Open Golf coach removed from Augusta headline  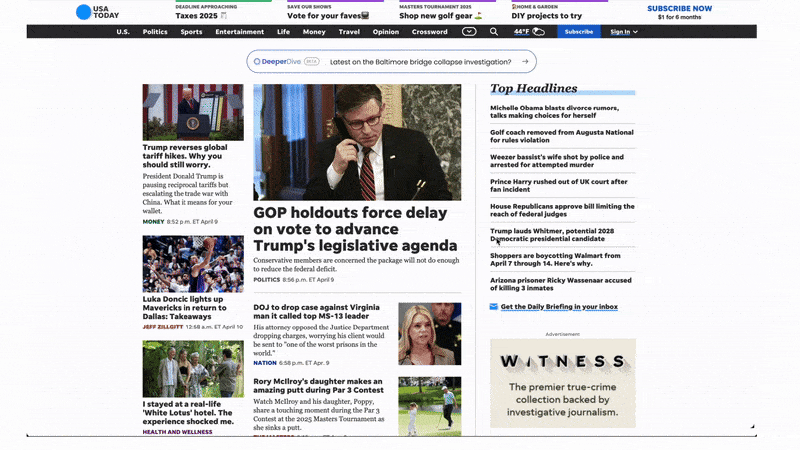coord(561,136)
